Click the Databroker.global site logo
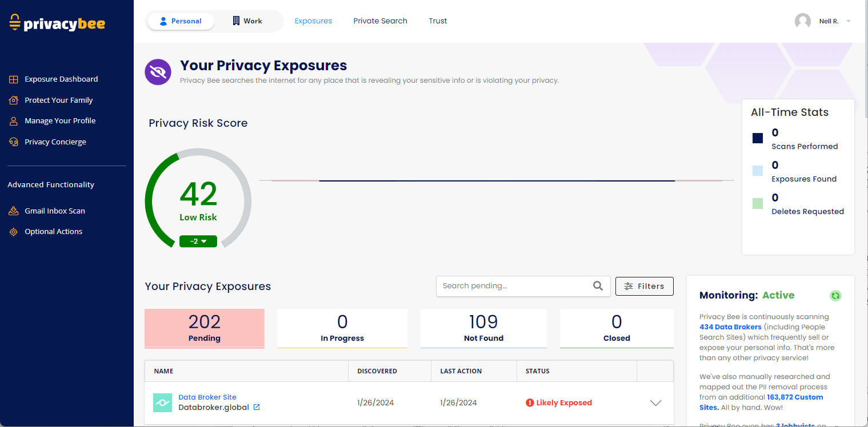This screenshot has width=868, height=427. pos(162,402)
